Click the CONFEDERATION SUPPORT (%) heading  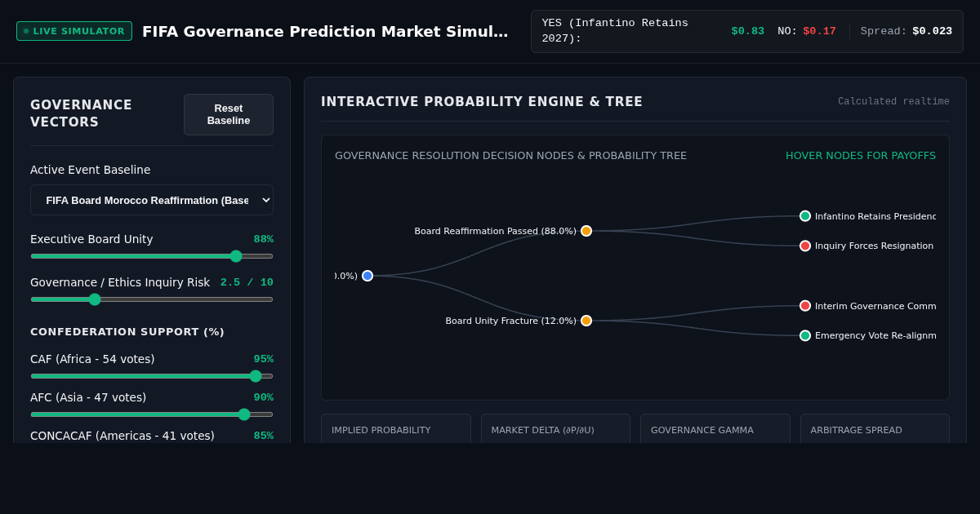tap(127, 331)
